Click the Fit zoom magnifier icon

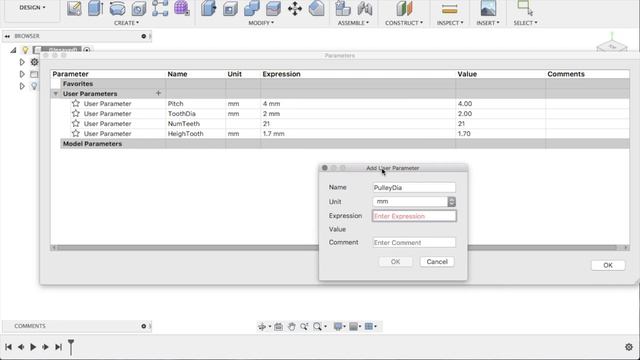click(x=317, y=327)
